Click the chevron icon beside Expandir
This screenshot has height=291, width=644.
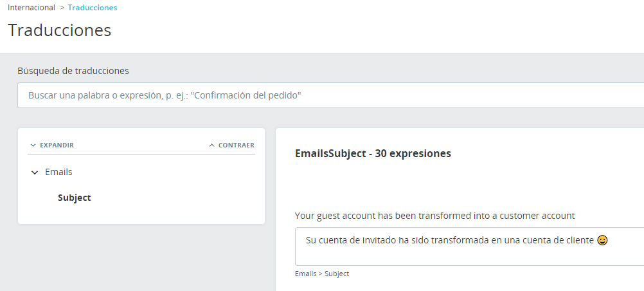tap(33, 145)
